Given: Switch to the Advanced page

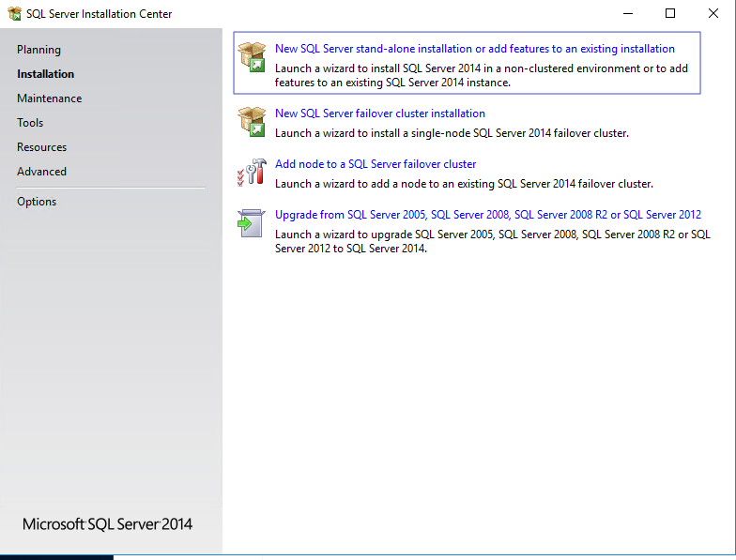Looking at the screenshot, I should [41, 172].
